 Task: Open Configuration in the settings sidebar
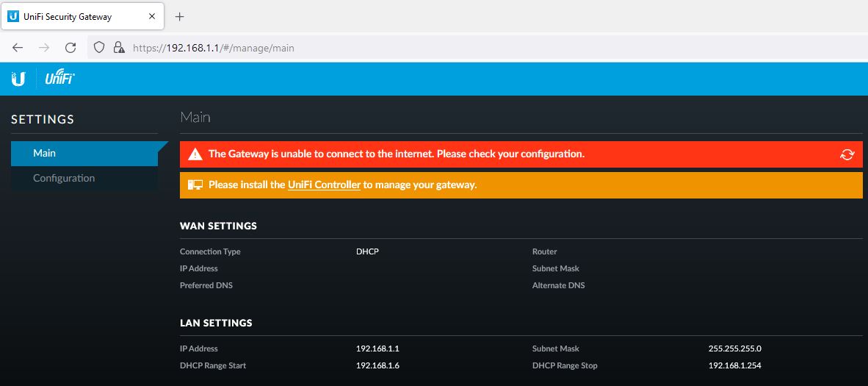84,178
